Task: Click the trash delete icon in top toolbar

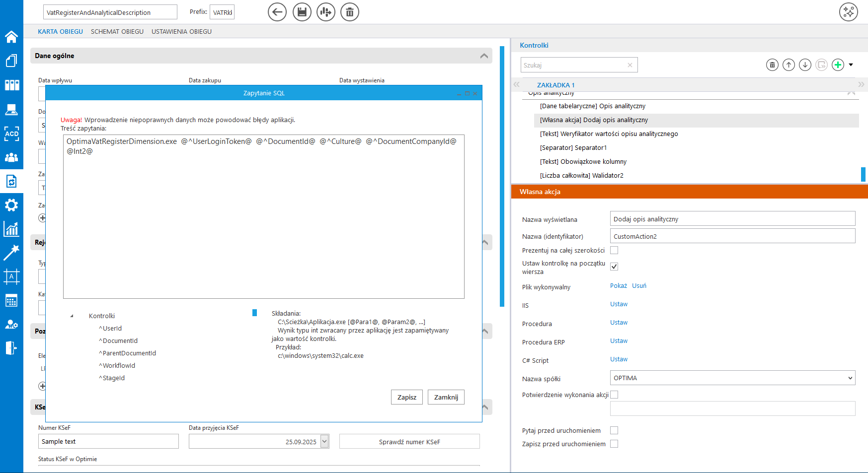Action: (x=350, y=12)
